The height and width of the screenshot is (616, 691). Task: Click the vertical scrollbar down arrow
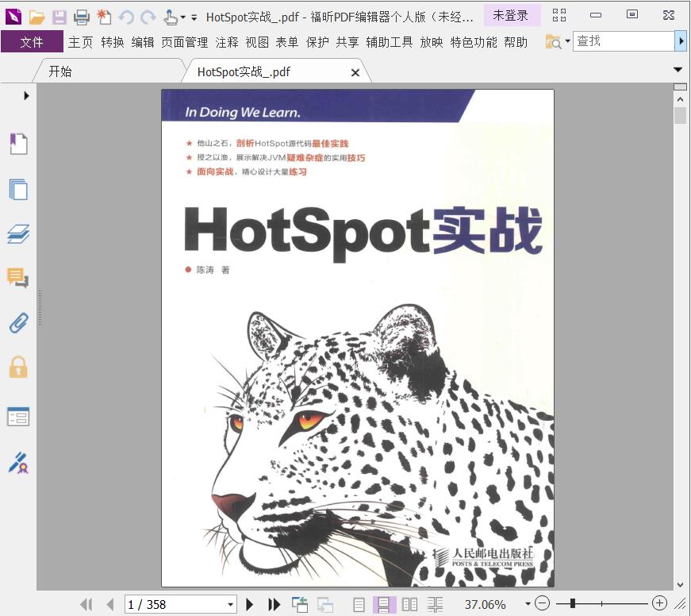pos(680,585)
